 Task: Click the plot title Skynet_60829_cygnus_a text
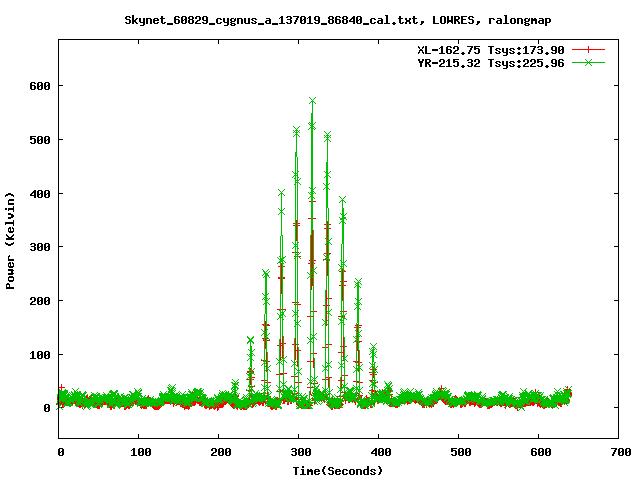338,20
